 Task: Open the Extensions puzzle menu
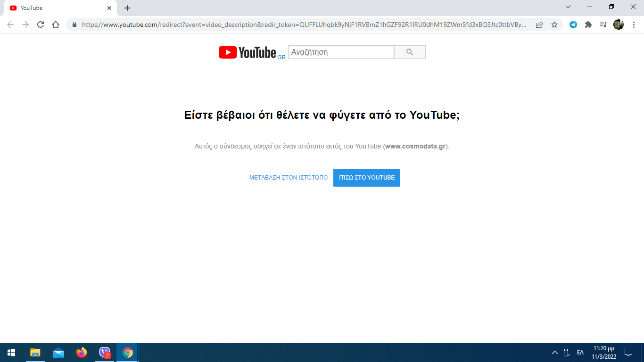point(588,25)
